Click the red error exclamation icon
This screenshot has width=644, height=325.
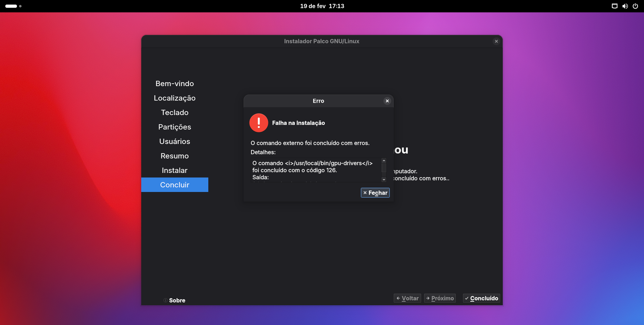click(x=258, y=123)
